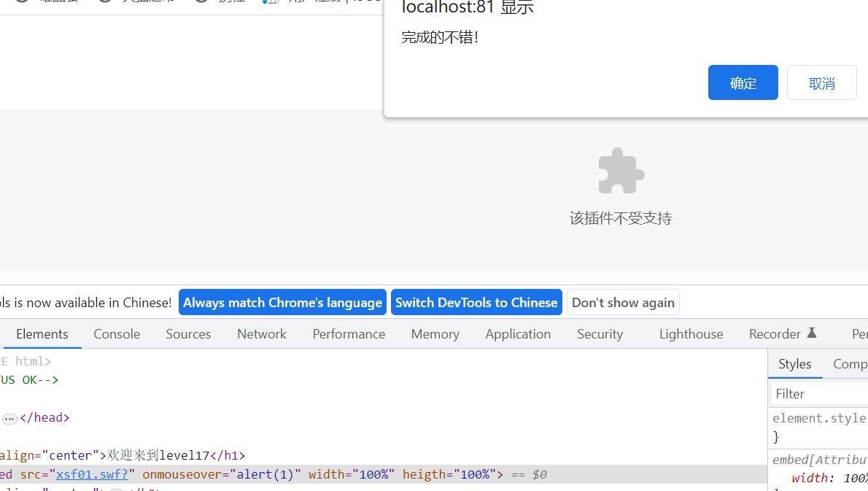Choose Always match Chrome's language
The image size is (868, 491).
(282, 302)
